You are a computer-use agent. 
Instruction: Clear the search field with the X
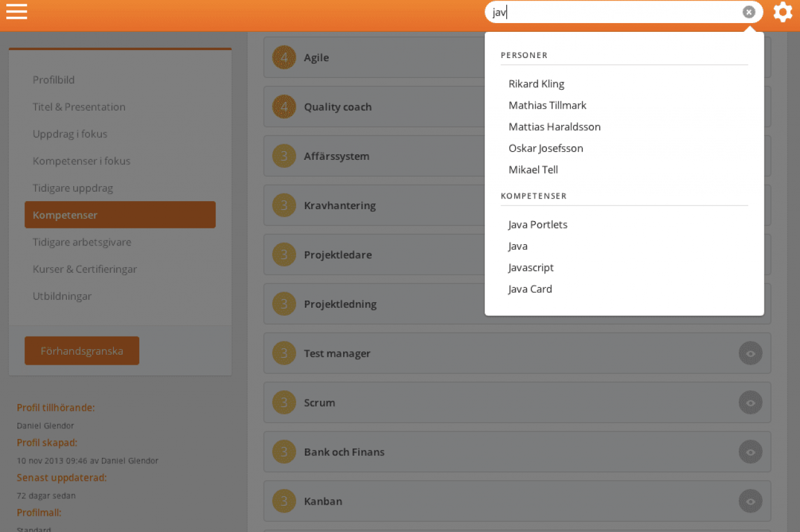coord(749,12)
